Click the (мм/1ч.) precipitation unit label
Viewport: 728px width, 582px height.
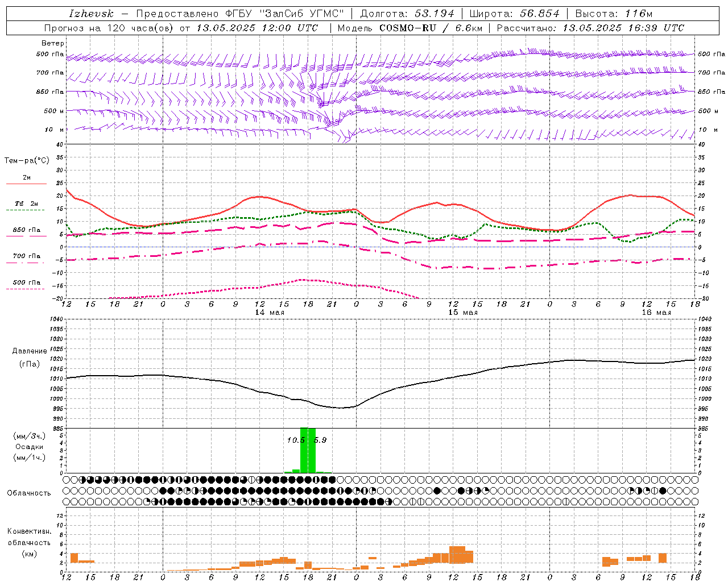30,458
